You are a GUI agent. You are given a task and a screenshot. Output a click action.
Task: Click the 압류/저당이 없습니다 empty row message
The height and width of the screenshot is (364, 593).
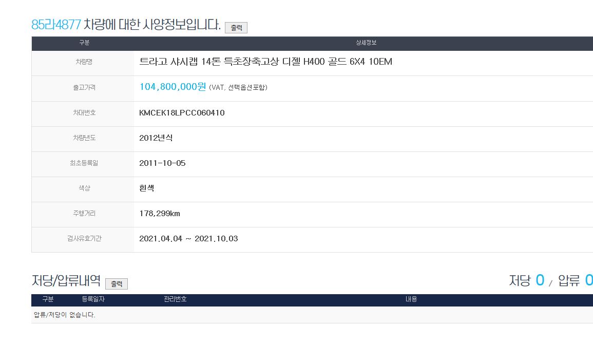(x=65, y=315)
